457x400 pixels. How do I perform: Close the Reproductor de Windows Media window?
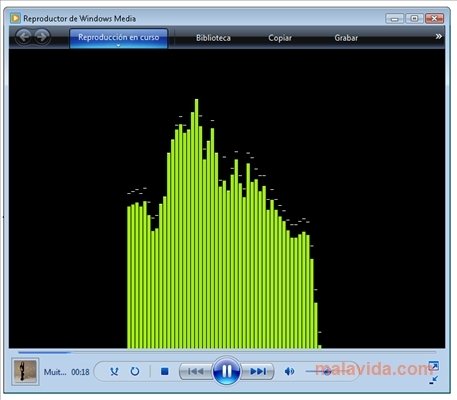click(434, 18)
